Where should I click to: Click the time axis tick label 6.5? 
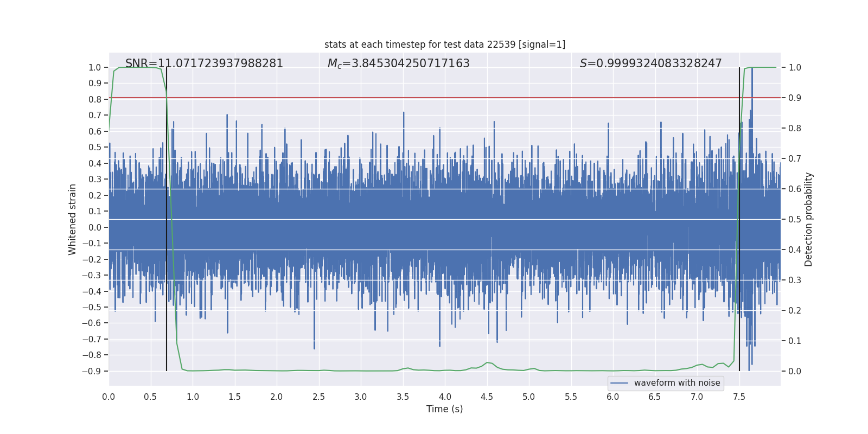tap(655, 397)
